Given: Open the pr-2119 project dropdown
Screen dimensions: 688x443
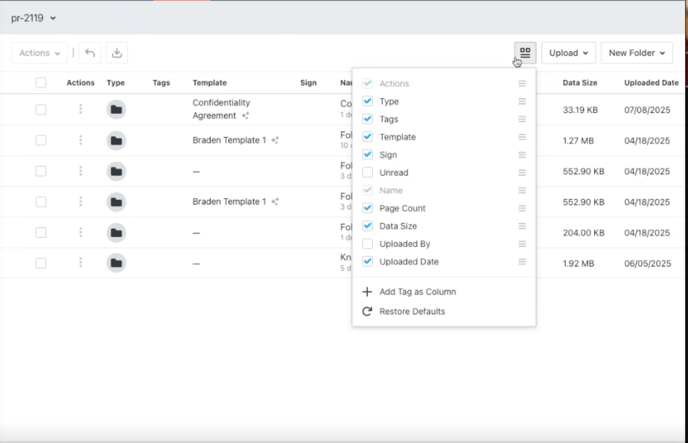Looking at the screenshot, I should pyautogui.click(x=34, y=18).
